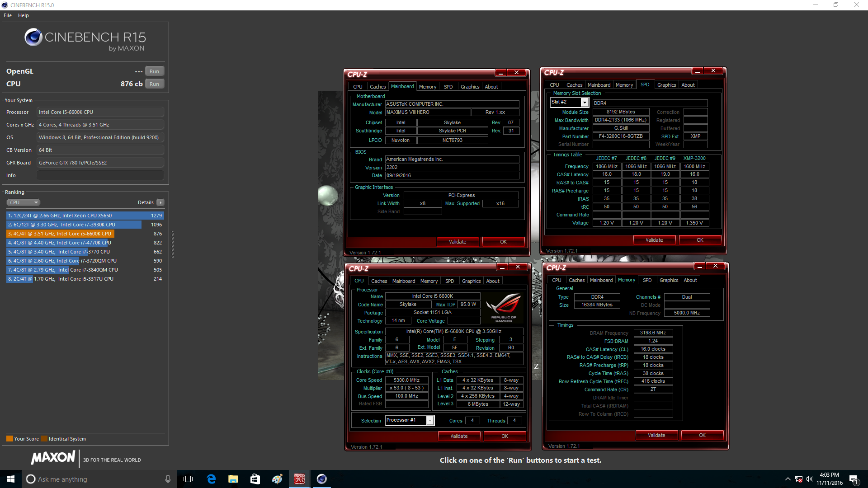The image size is (868, 488).
Task: Open the Help menu in Cinebench
Action: point(24,15)
